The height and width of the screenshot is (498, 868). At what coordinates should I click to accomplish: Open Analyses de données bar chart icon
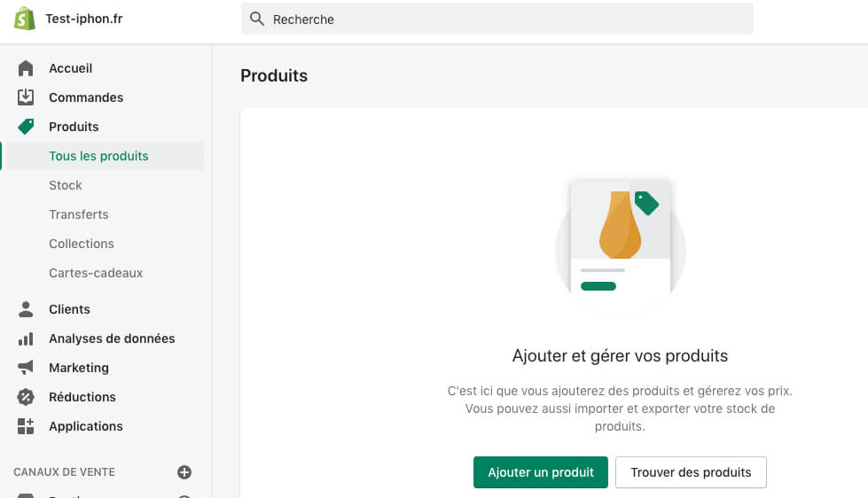click(x=26, y=338)
